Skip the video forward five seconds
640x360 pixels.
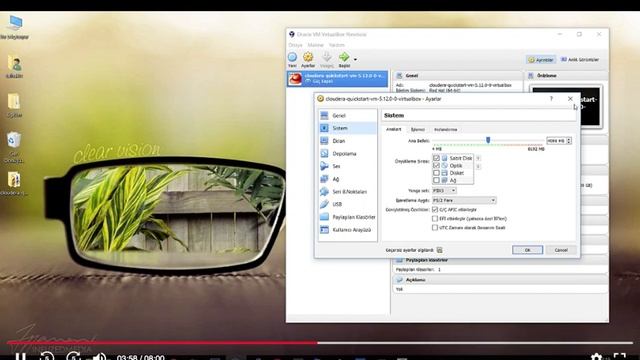[x=73, y=357]
